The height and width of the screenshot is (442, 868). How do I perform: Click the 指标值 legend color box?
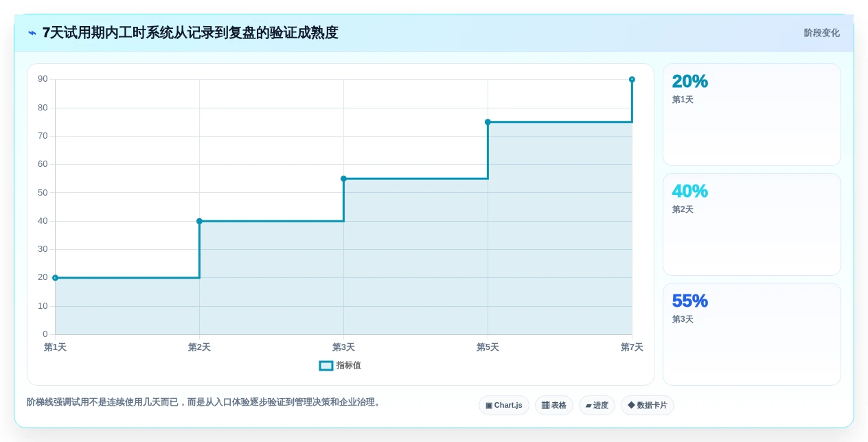tap(326, 366)
